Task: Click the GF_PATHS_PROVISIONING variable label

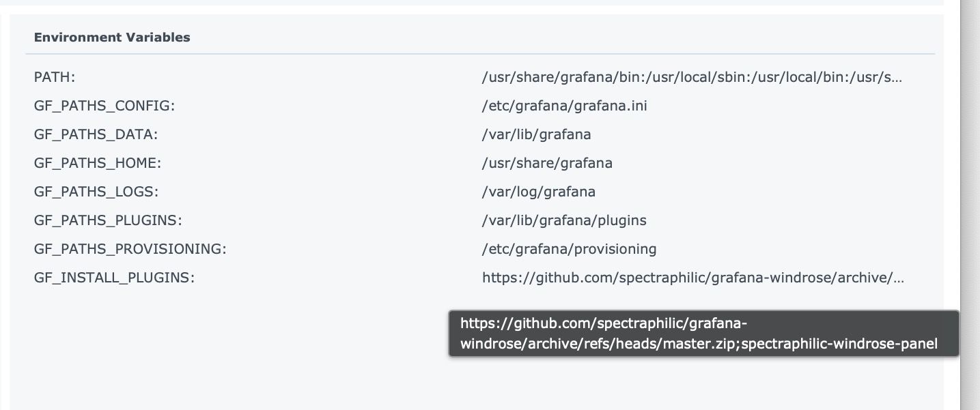Action: [x=130, y=250]
